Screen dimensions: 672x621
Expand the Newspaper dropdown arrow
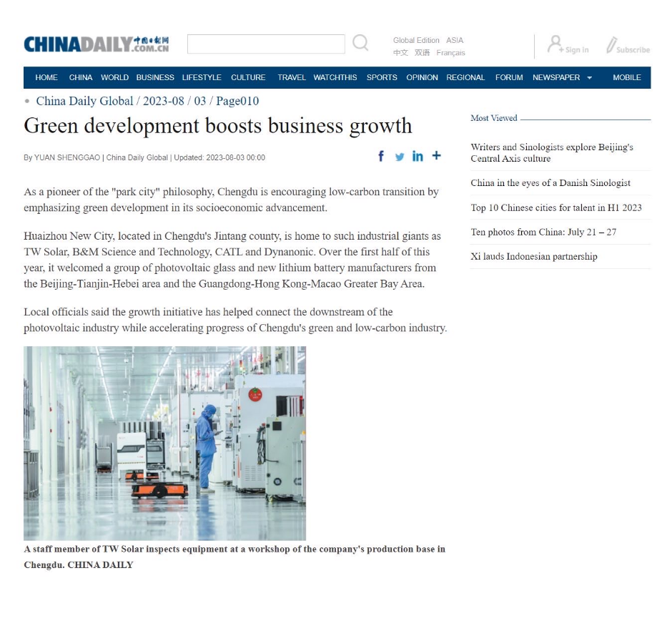click(x=589, y=78)
